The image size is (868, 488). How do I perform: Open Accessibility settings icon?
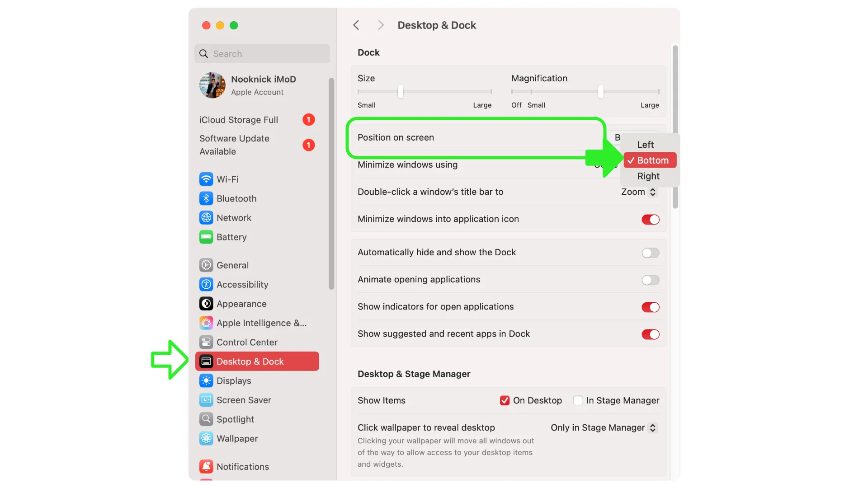(x=206, y=285)
